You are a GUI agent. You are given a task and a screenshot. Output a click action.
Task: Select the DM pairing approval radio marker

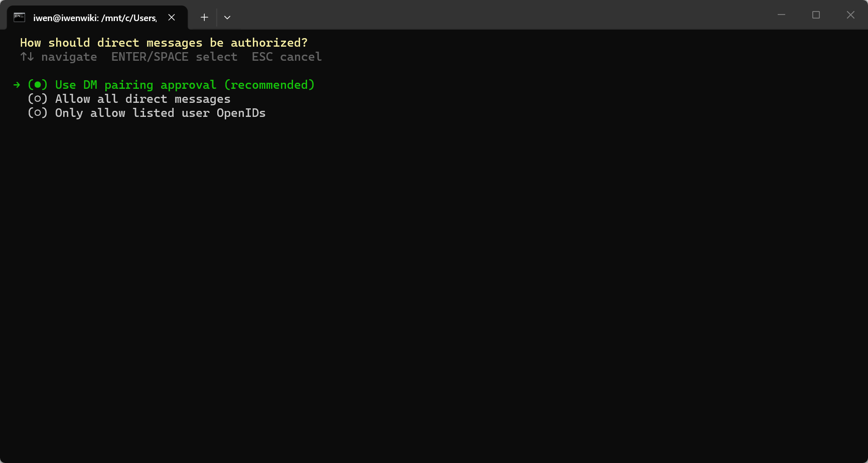pyautogui.click(x=38, y=85)
